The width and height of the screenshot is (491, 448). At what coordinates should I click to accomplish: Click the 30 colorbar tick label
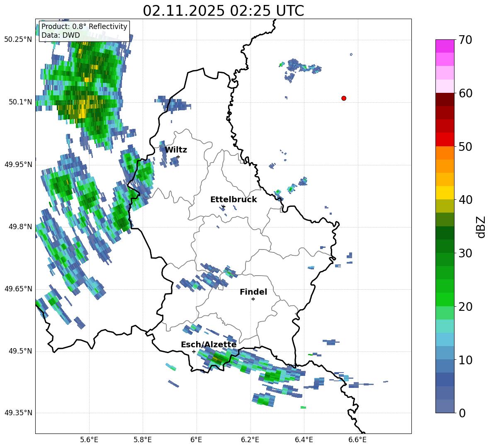465,253
